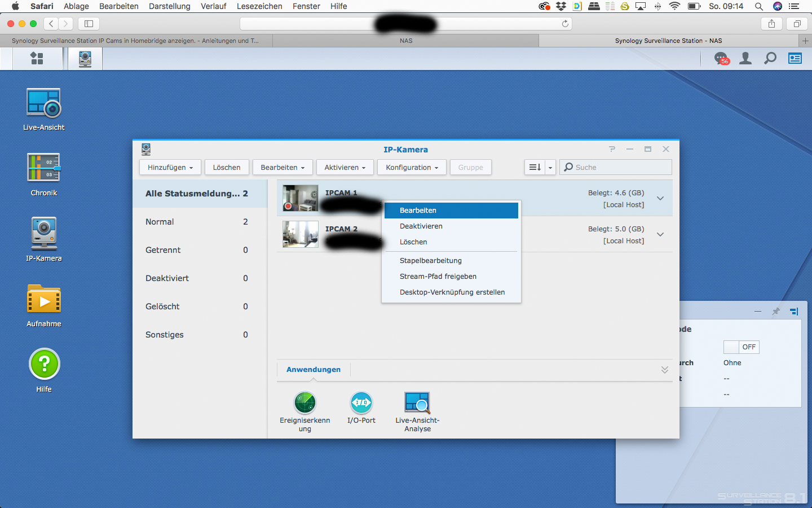The image size is (812, 508).
Task: Open the I/O-Port application
Action: [361, 403]
